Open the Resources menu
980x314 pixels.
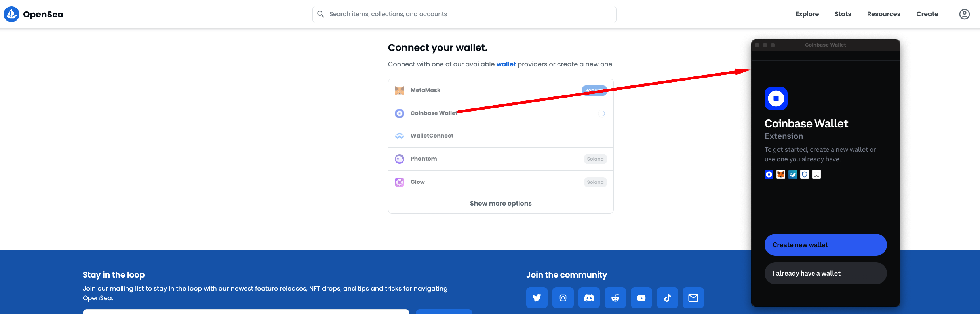coord(883,14)
